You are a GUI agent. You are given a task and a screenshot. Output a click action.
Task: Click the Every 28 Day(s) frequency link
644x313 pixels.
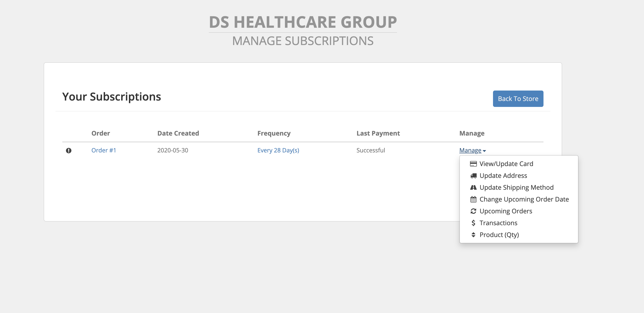278,150
